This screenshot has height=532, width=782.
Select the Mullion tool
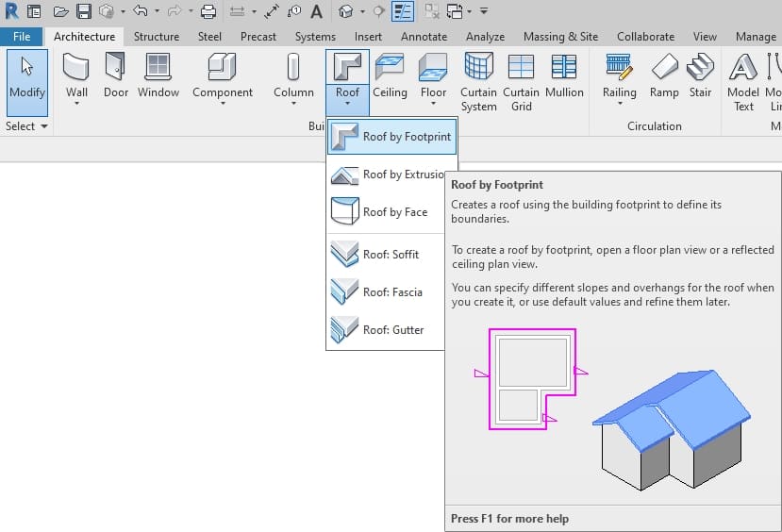(x=564, y=75)
